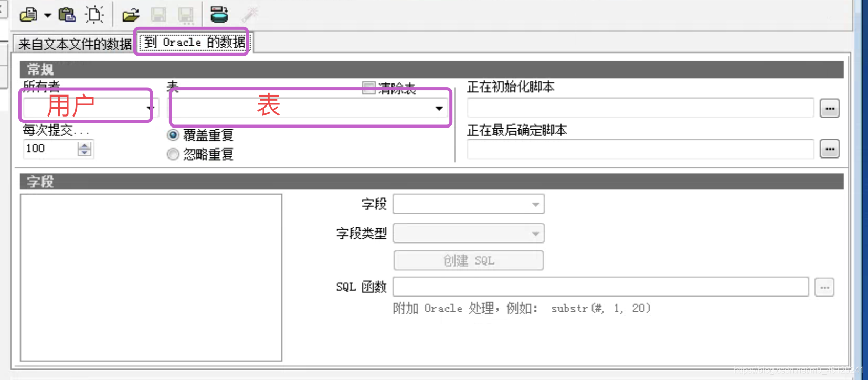Select the 忽略重复 radio button
The width and height of the screenshot is (868, 380).
tap(173, 154)
